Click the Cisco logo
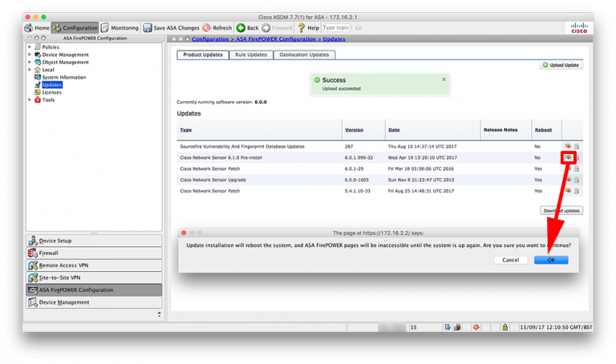 [579, 28]
